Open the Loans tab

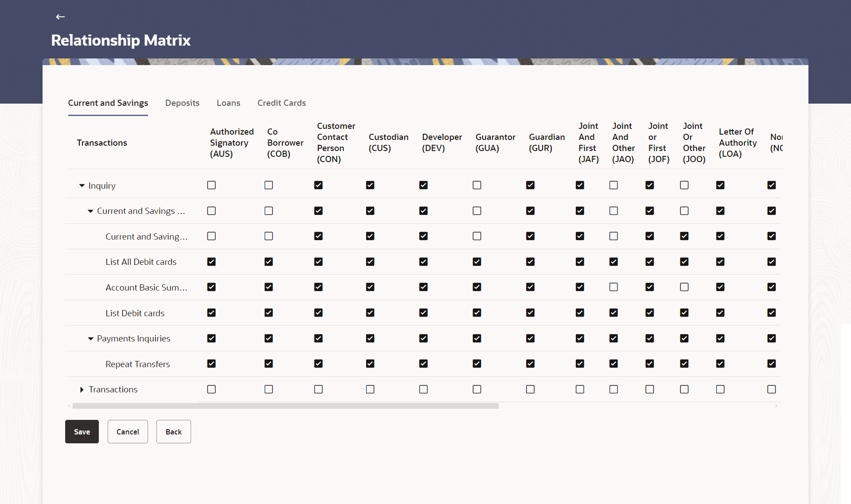pyautogui.click(x=228, y=103)
